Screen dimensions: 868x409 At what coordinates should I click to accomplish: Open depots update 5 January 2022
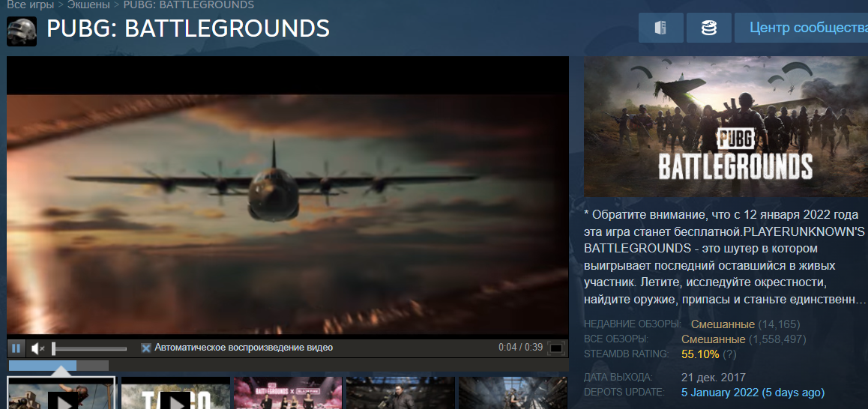coord(753,393)
